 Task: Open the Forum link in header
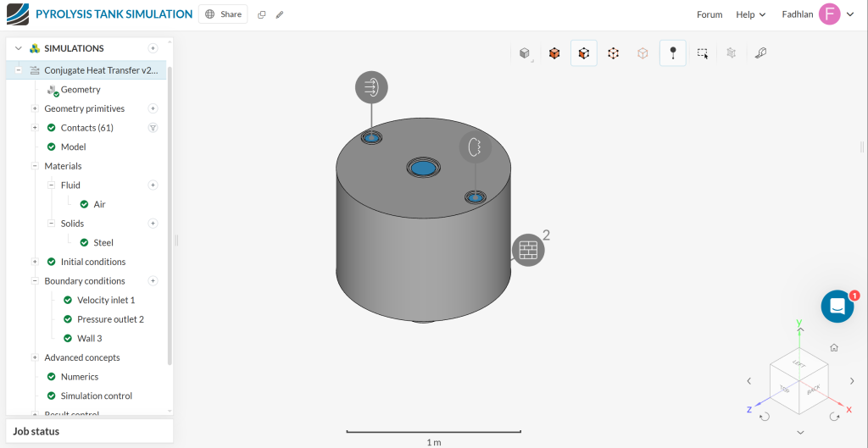coord(709,14)
